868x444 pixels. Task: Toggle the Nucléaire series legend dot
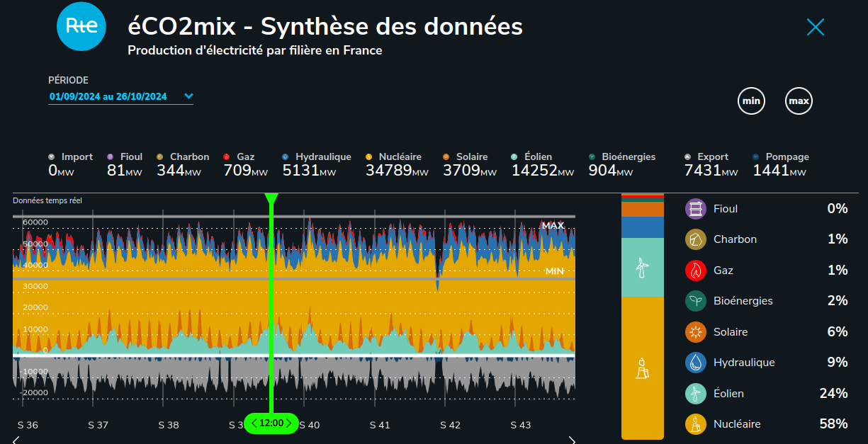368,156
